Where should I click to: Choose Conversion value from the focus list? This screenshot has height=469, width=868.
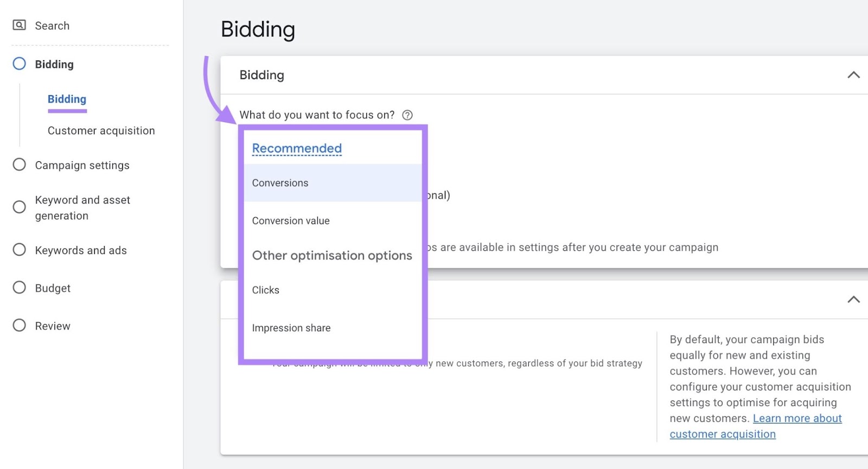coord(291,220)
